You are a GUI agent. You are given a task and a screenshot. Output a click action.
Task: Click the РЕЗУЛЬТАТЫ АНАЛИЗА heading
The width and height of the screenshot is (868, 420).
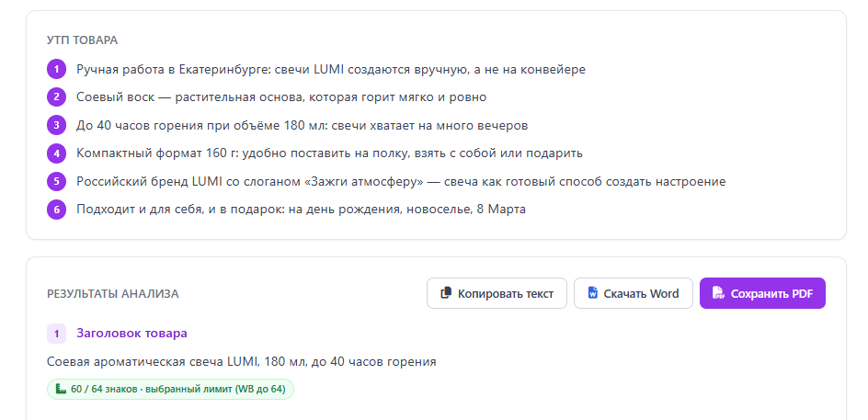tap(113, 294)
